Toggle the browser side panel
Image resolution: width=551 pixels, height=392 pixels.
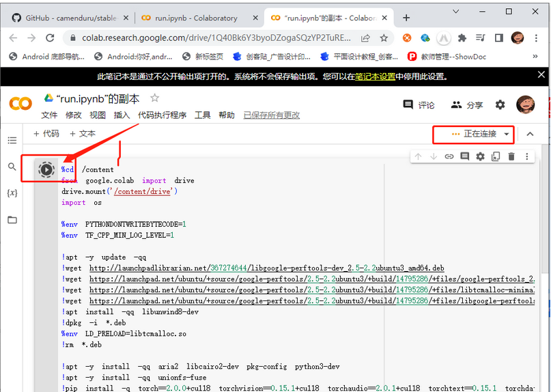point(499,38)
